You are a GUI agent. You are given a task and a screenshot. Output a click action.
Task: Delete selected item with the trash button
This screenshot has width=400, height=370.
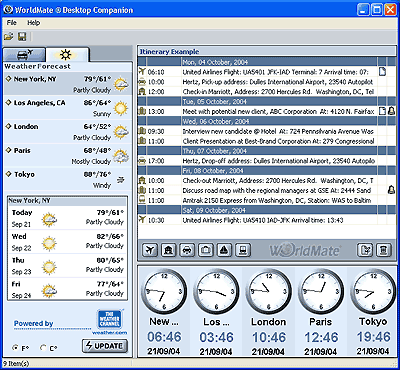[x=384, y=250]
